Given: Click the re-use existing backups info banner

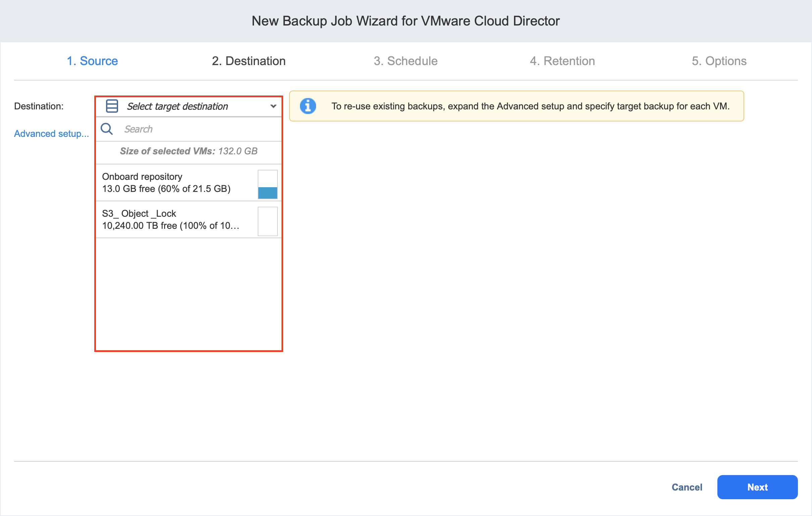Looking at the screenshot, I should 529,106.
